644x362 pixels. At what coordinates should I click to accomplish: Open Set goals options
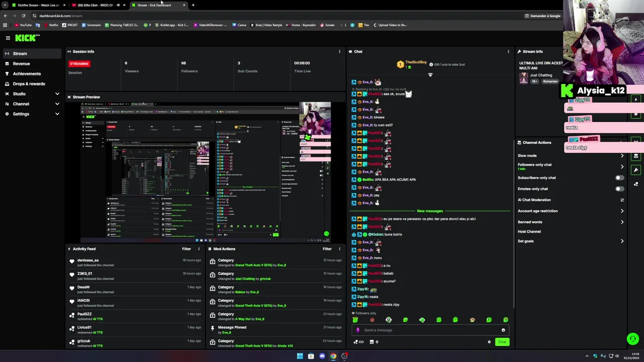click(571, 241)
